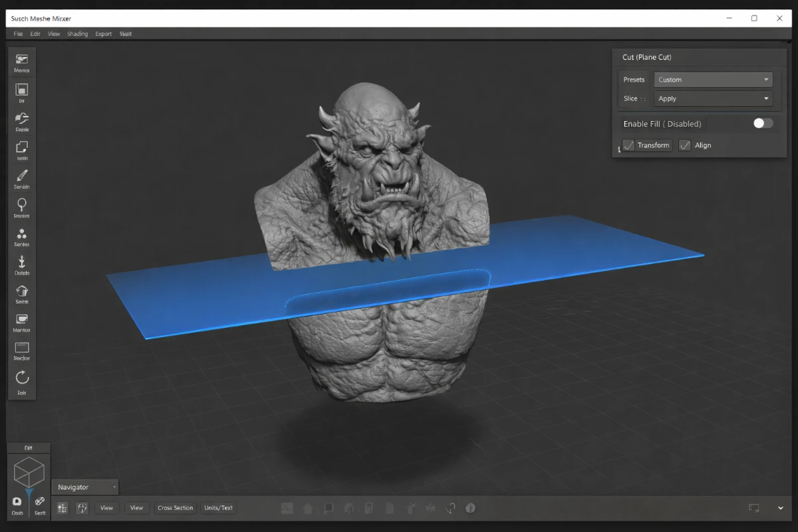Open the Presets dropdown showing Custom
The width and height of the screenshot is (798, 532).
click(712, 79)
